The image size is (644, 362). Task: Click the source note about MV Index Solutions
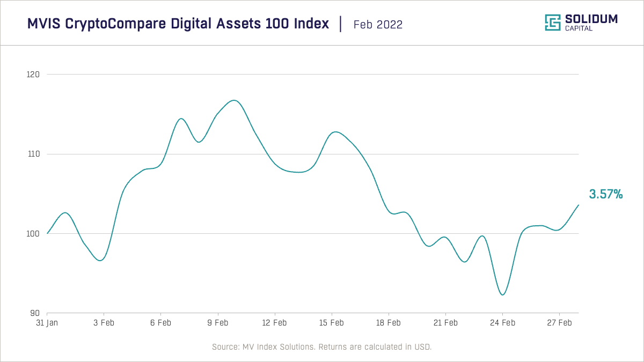tap(321, 347)
